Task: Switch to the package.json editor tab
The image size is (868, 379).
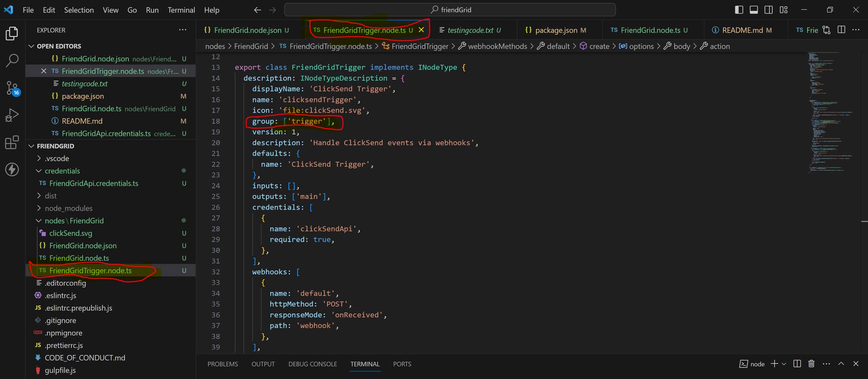Action: click(x=556, y=30)
